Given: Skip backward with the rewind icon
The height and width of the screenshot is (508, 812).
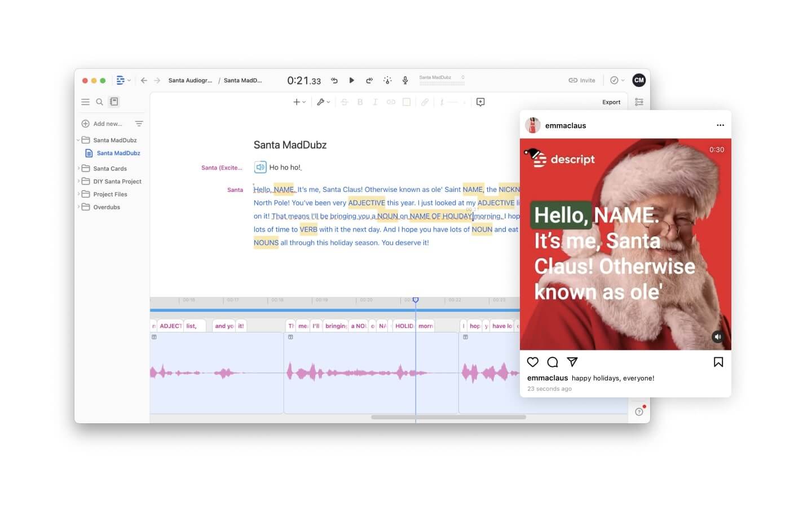Looking at the screenshot, I should 334,81.
